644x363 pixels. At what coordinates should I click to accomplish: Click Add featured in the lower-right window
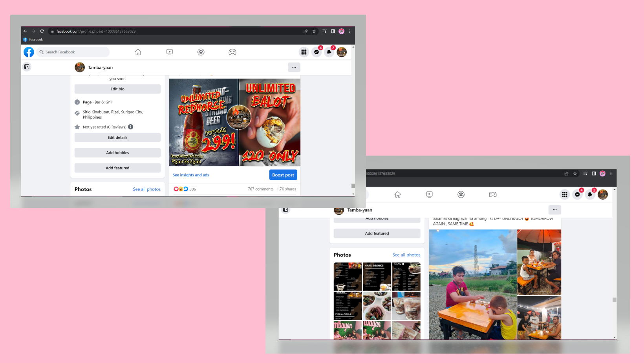pyautogui.click(x=377, y=233)
